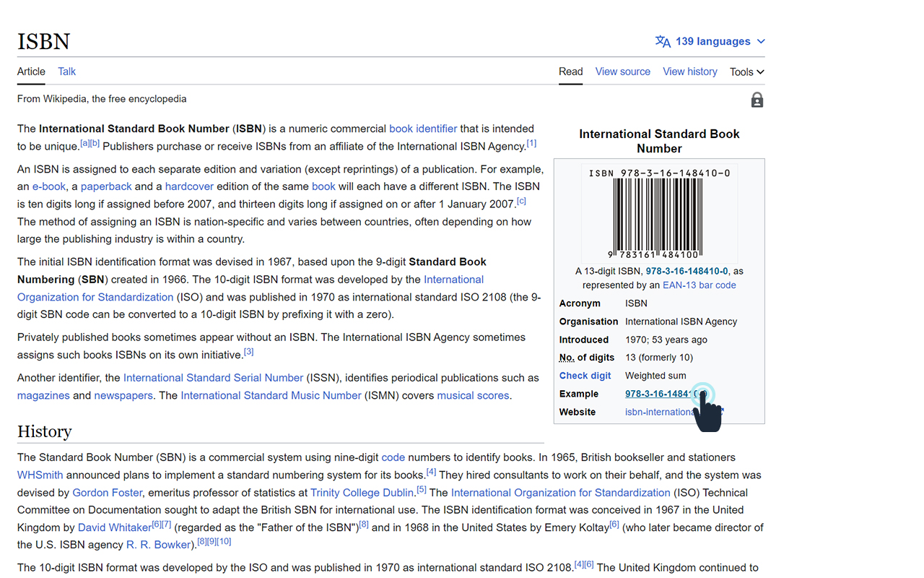Viewport: 924px width, 578px height.
Task: Open the e-book article link
Action: click(x=48, y=186)
